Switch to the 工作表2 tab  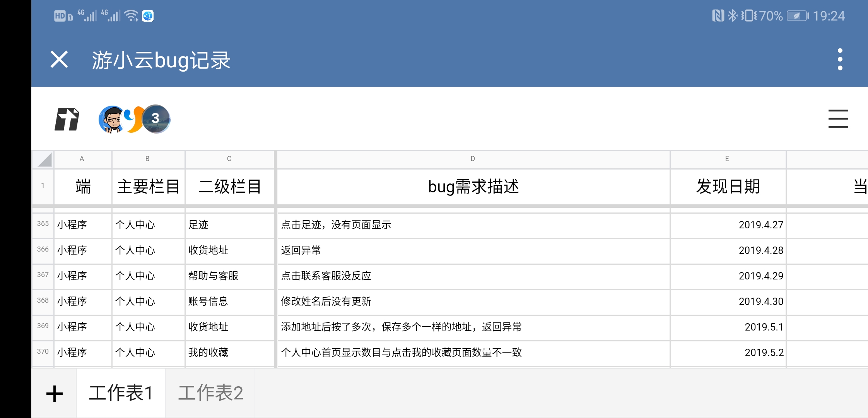click(x=210, y=393)
